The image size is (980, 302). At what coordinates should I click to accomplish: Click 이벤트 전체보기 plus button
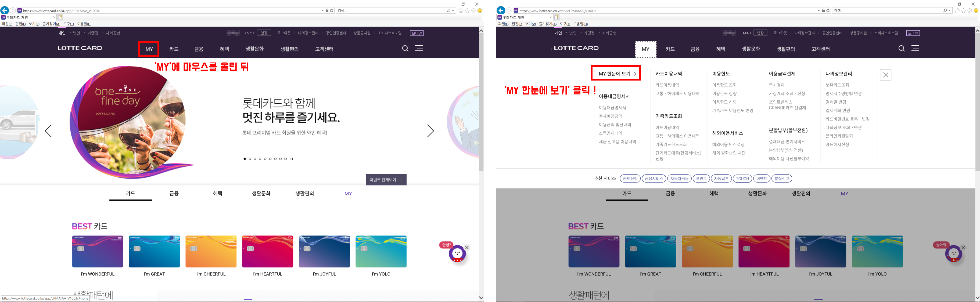click(x=386, y=180)
